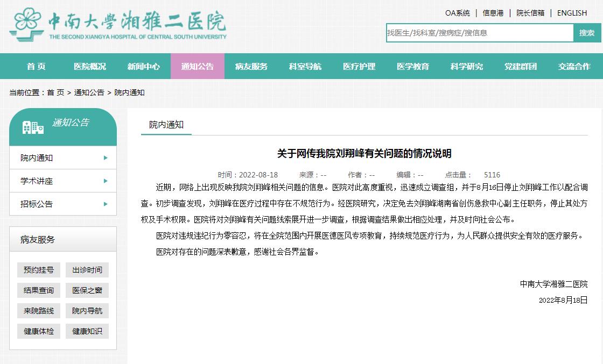The width and height of the screenshot is (603, 364).
Task: Open the OA系统 link at top
Action: (x=458, y=13)
